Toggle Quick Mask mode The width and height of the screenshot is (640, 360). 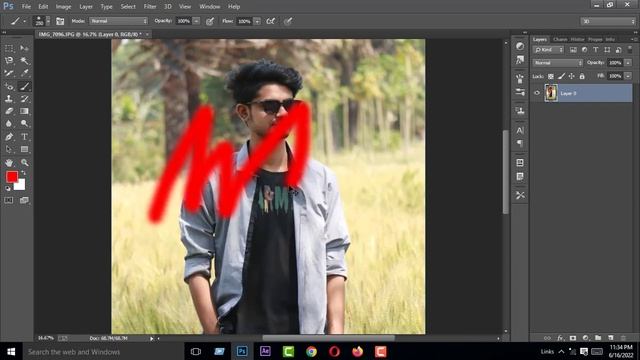[x=9, y=200]
